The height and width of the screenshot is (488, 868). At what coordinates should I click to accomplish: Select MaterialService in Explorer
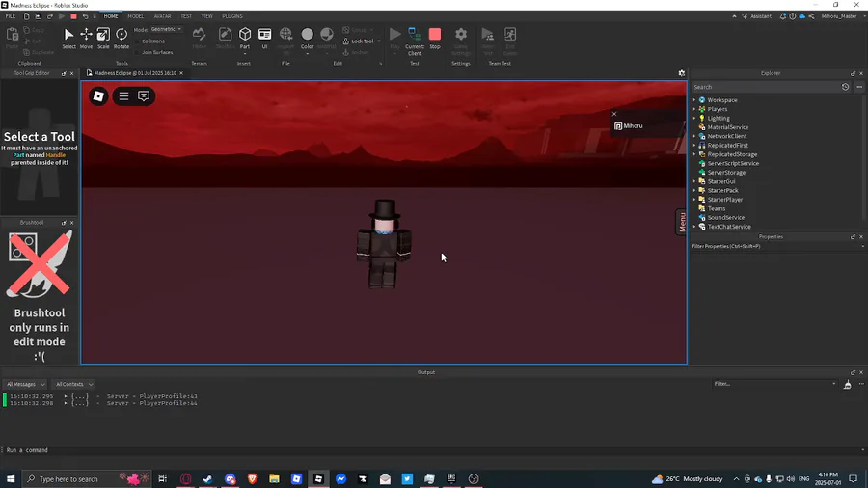[x=727, y=127]
